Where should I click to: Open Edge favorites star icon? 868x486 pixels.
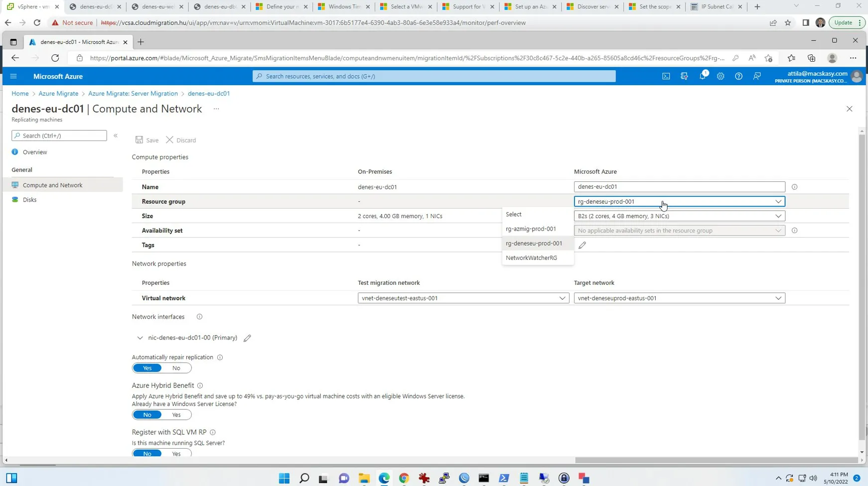(791, 58)
